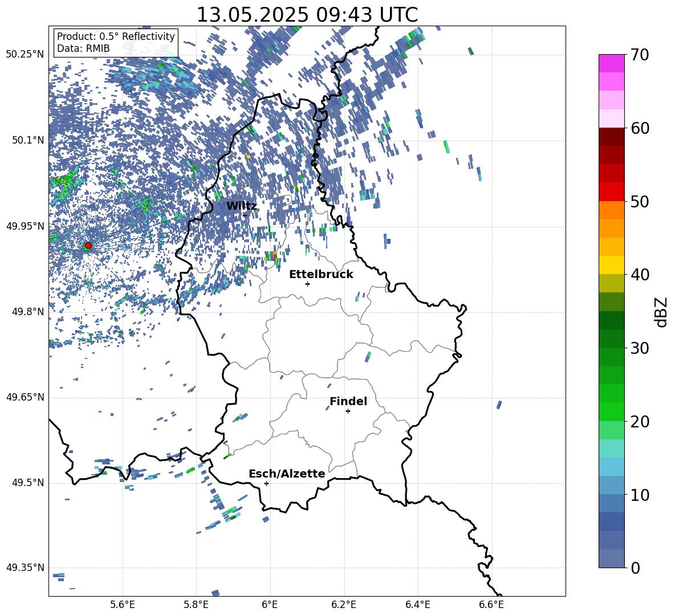Click the 49.5°N latitude label
The height and width of the screenshot is (616, 675).
point(29,483)
